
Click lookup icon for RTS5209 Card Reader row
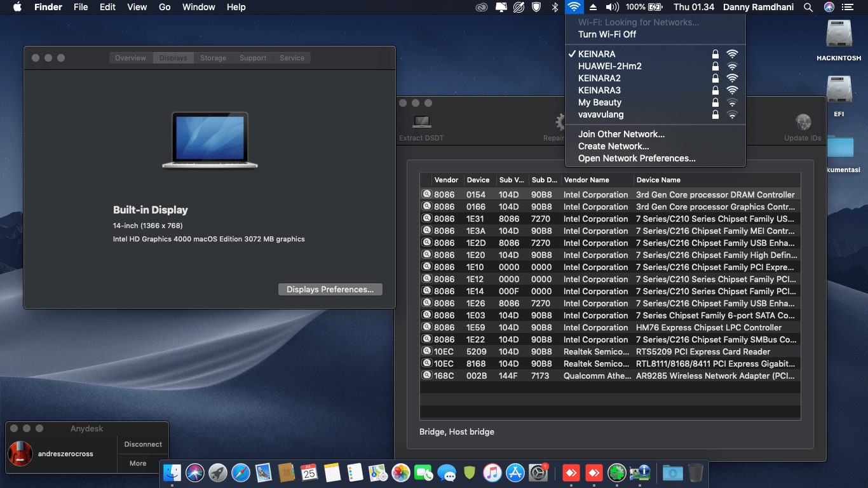(427, 351)
